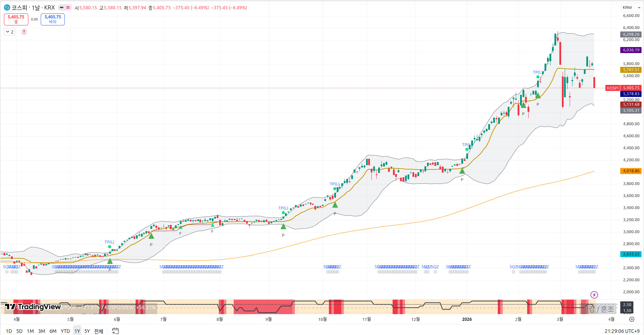644x335 pixels.
Task: Click the purple lightning bolt icon
Action: tap(594, 295)
